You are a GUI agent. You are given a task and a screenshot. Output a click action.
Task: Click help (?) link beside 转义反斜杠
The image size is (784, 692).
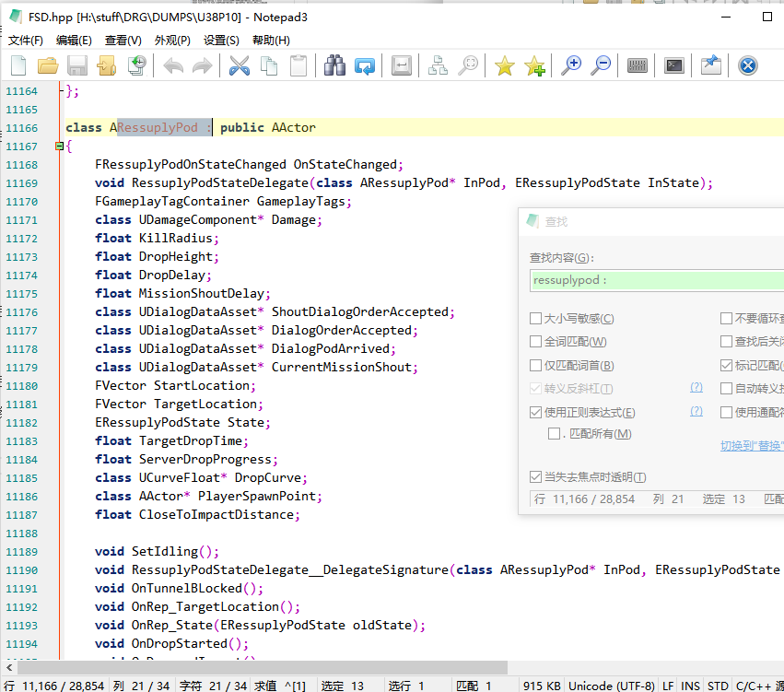click(696, 388)
